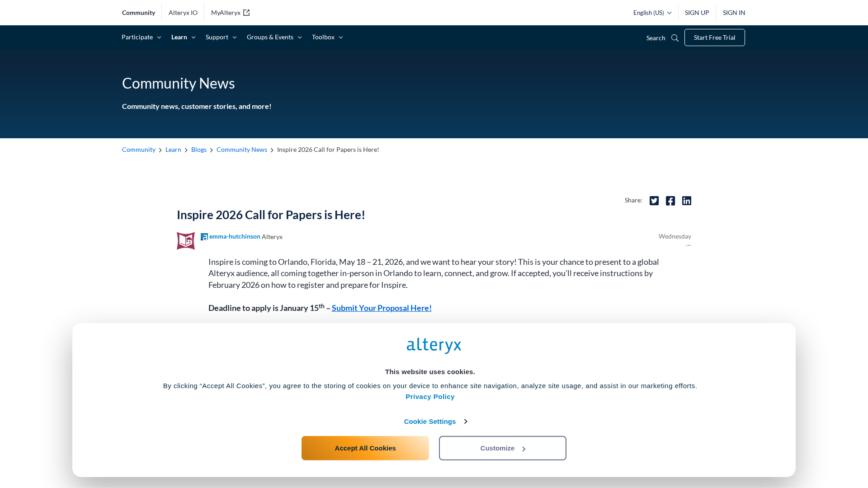
Task: Switch to the Alteryx IO tab
Action: click(183, 13)
